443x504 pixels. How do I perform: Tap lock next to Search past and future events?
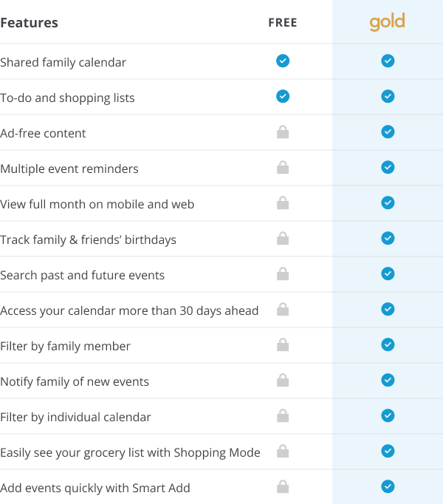[283, 274]
